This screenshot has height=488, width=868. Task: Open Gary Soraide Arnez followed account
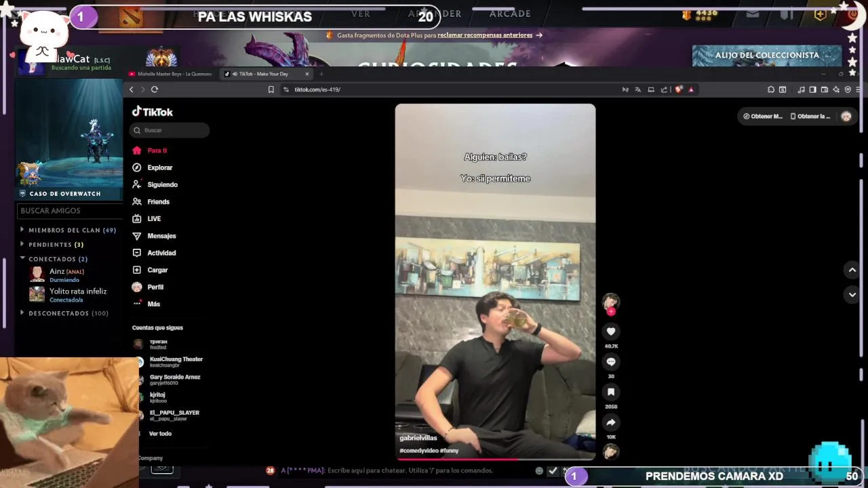167,380
